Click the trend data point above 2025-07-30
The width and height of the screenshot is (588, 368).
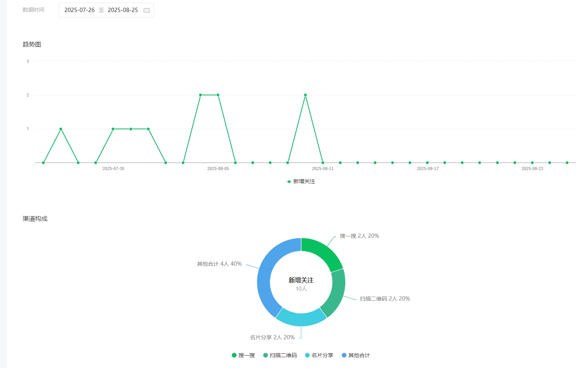(x=113, y=129)
